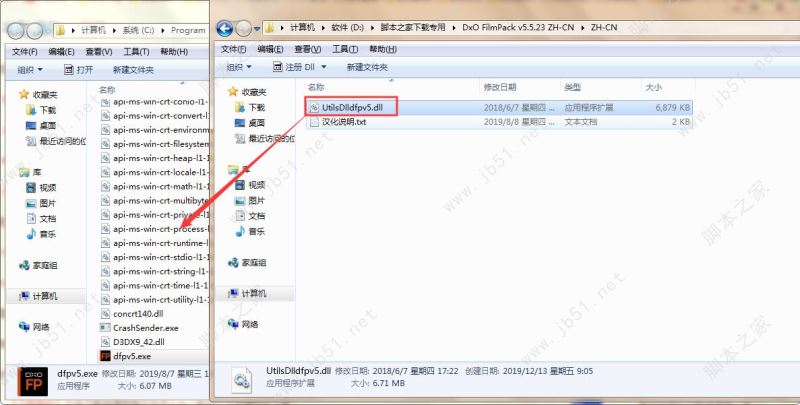
Task: Click the 下载 folder icon in Program window
Action: 31,110
